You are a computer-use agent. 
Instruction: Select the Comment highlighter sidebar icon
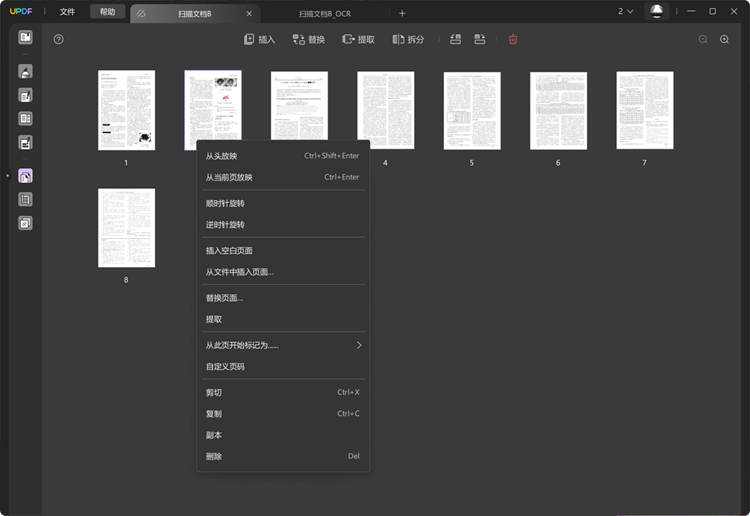(x=25, y=72)
